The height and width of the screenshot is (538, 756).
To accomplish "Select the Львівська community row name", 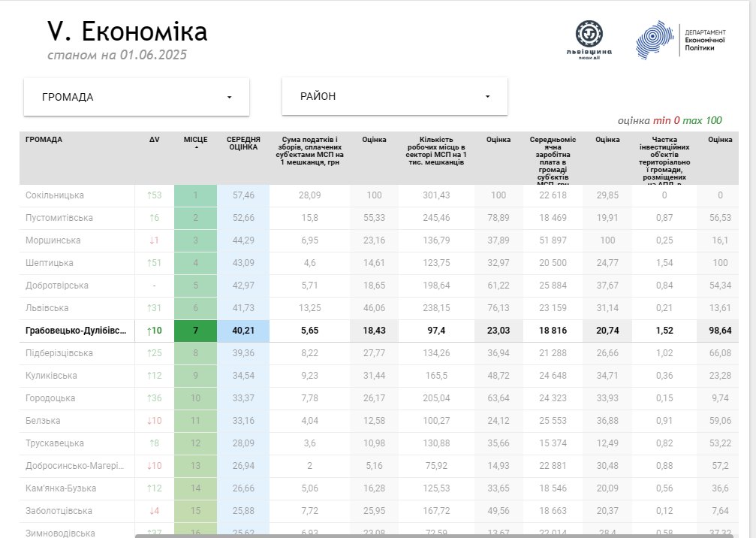I will 47,308.
